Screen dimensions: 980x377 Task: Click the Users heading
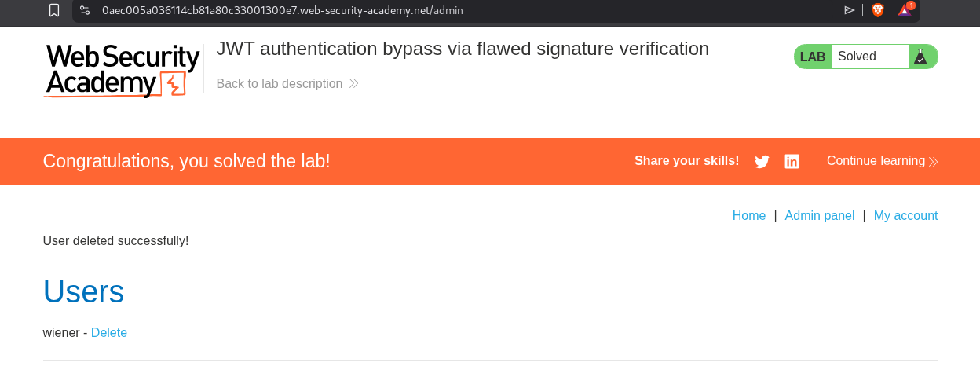tap(83, 292)
